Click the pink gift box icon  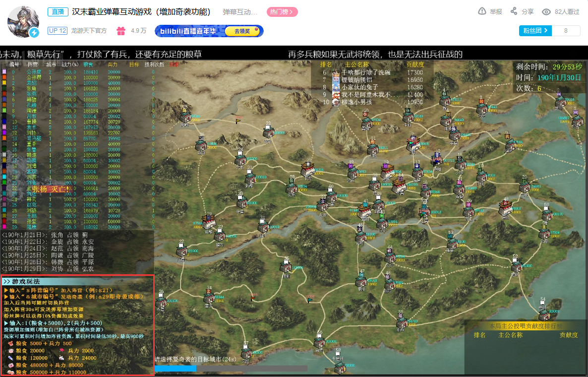121,31
